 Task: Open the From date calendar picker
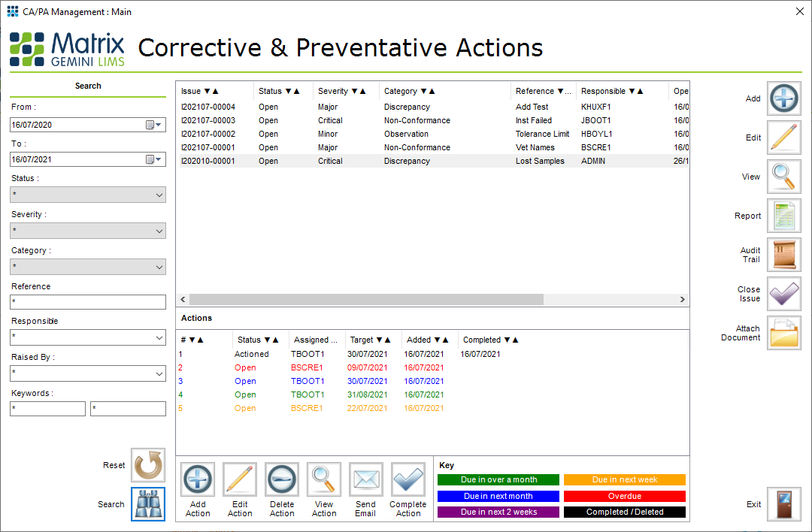click(153, 125)
